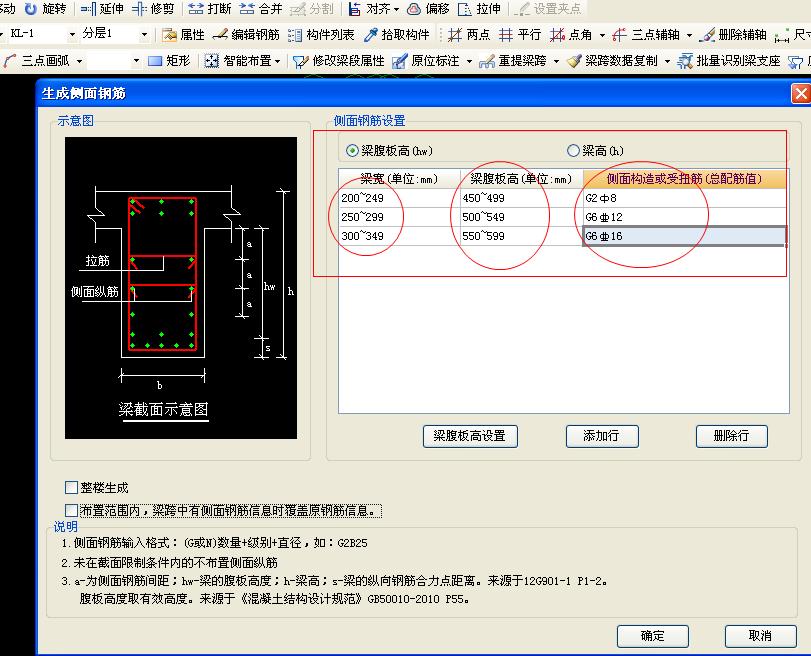Open the 分层1 layer dropdown
The image size is (811, 656).
[144, 35]
